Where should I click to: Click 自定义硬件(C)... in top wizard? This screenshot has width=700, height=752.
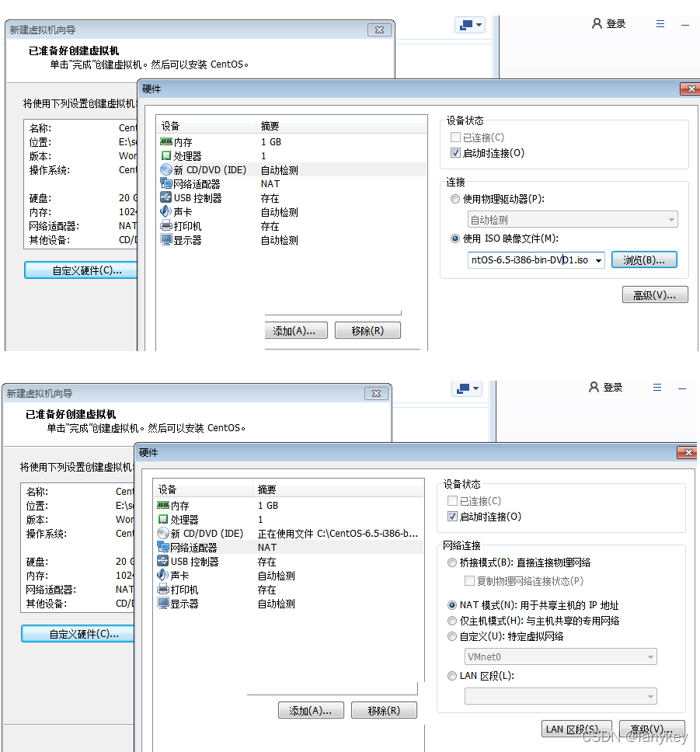coord(81,270)
